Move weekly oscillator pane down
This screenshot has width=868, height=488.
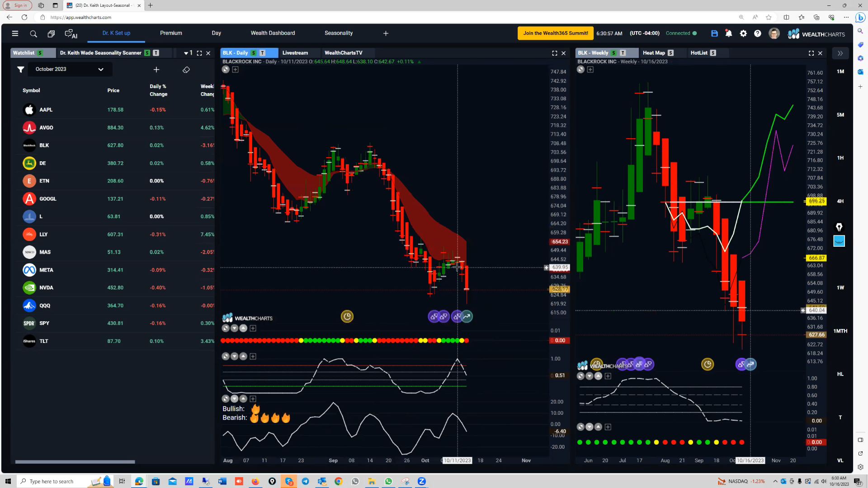click(x=590, y=376)
